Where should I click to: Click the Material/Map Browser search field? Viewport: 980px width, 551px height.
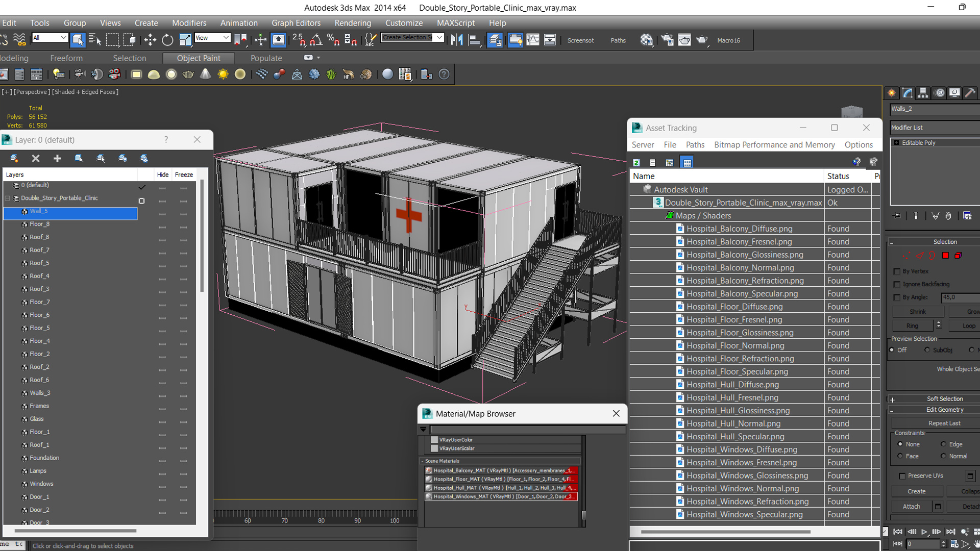(x=528, y=430)
